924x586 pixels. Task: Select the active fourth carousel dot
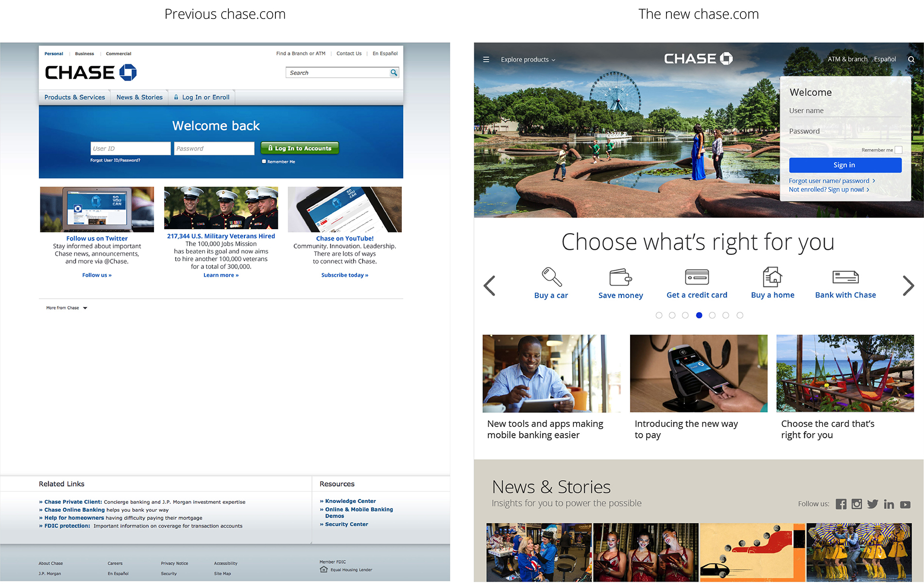[699, 315]
